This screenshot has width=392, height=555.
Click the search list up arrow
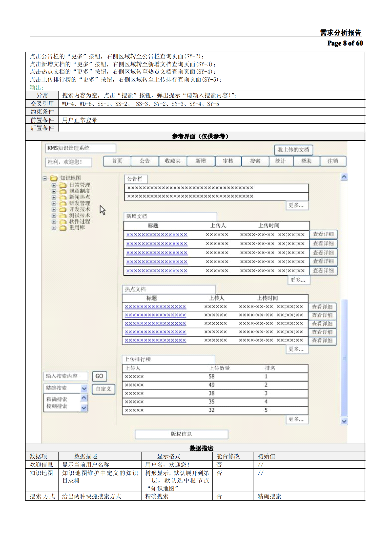coord(84,398)
